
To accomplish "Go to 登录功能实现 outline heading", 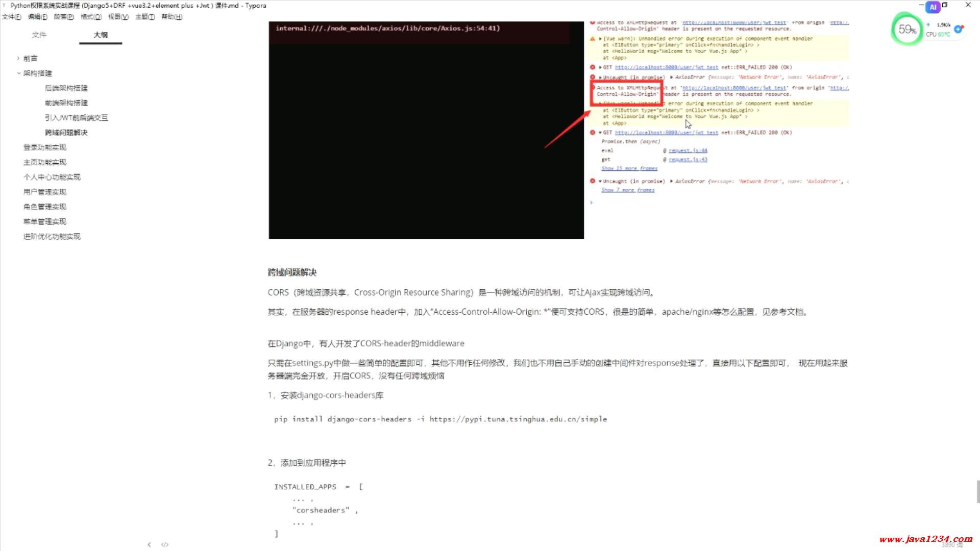I will [x=44, y=147].
